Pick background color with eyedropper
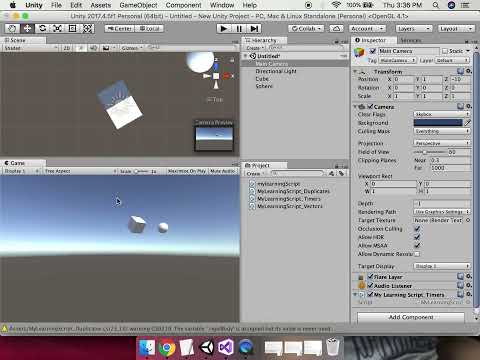The height and width of the screenshot is (360, 480). click(x=468, y=123)
